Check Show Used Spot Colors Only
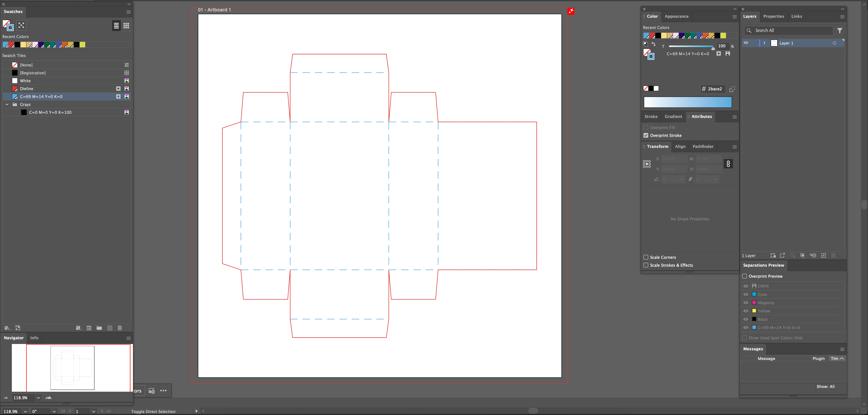 tap(745, 337)
